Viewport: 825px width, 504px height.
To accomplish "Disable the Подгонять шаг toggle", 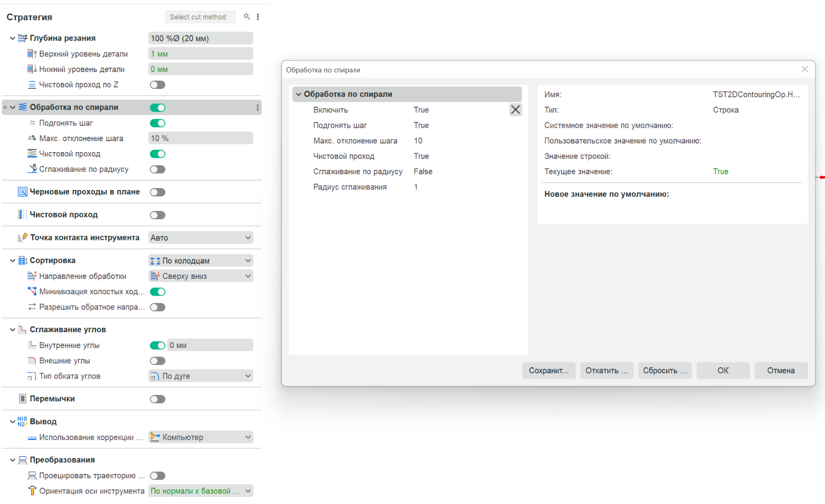I will [x=157, y=123].
